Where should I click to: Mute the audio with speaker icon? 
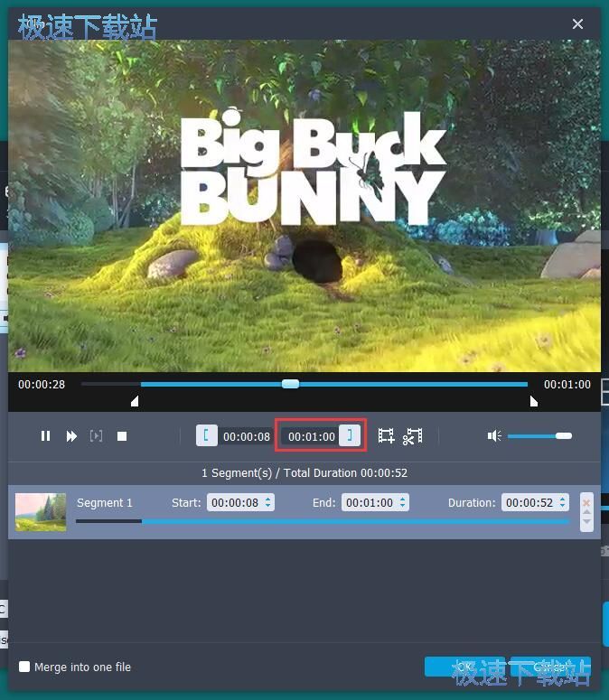coord(494,435)
